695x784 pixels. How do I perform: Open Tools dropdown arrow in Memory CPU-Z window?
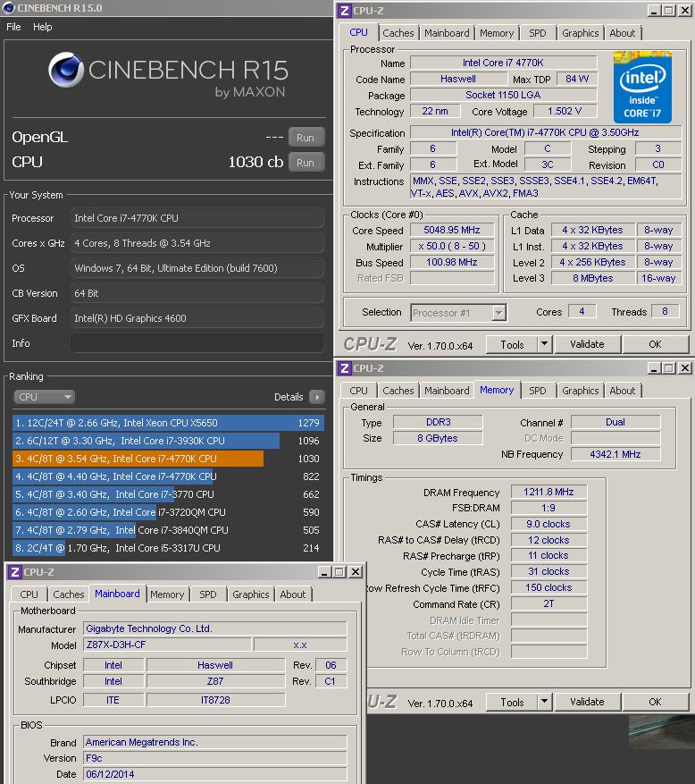point(544,702)
